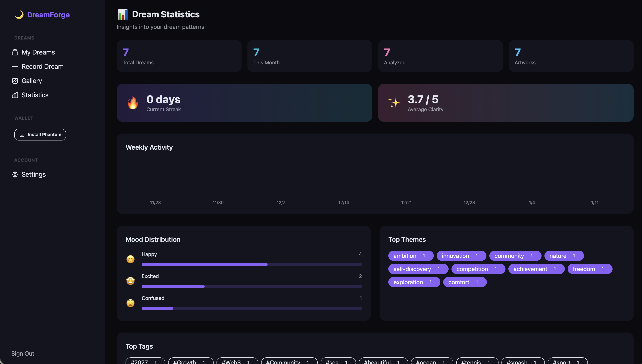Click the Excited mood progress bar
642x364 pixels.
click(x=252, y=286)
